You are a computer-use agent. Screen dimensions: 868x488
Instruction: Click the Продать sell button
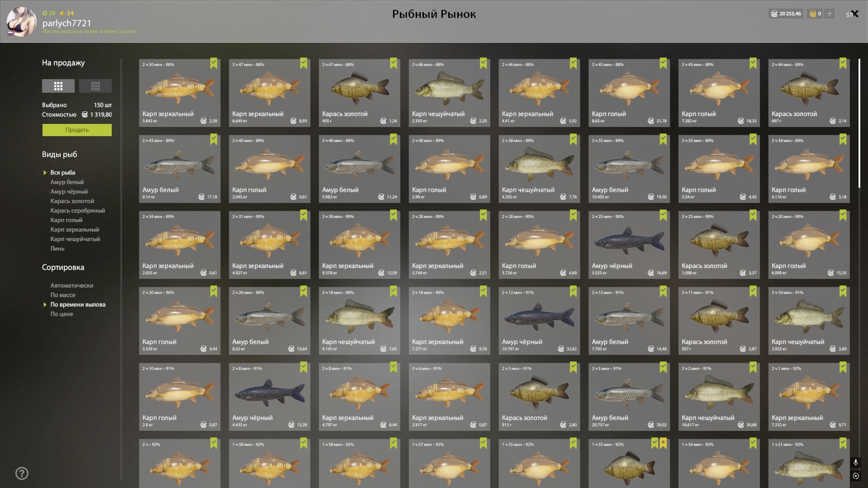click(x=77, y=130)
